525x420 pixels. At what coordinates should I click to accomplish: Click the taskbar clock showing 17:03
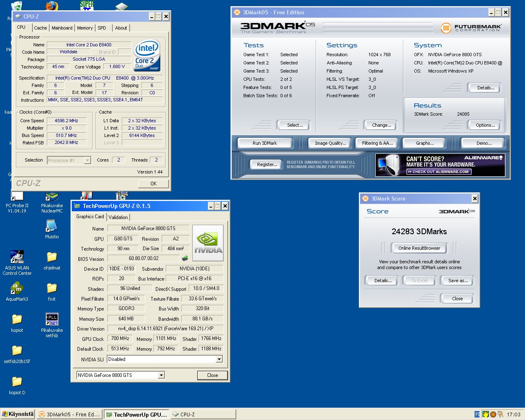[514, 414]
